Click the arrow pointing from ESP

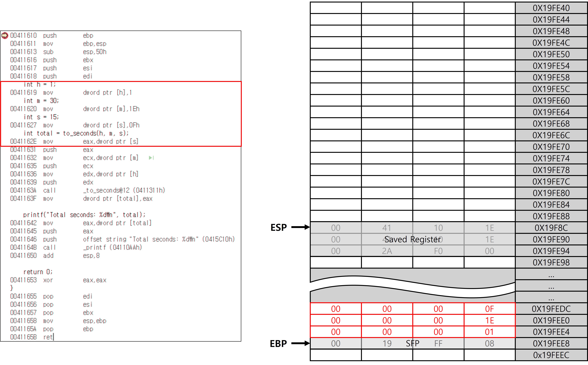click(x=300, y=227)
